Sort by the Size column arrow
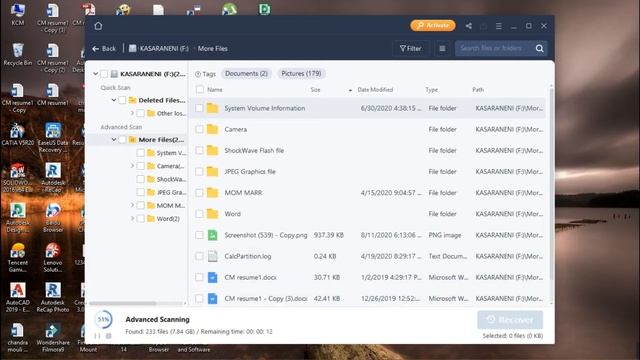 (350, 90)
